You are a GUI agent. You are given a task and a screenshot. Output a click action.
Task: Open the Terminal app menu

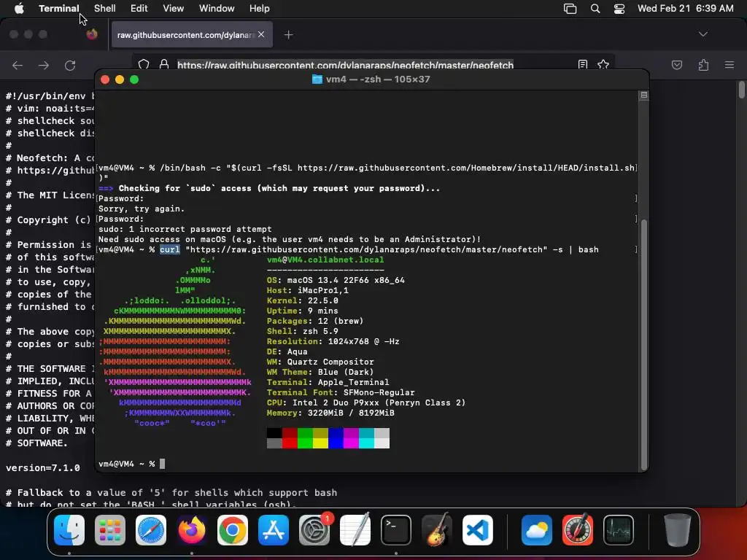point(58,8)
